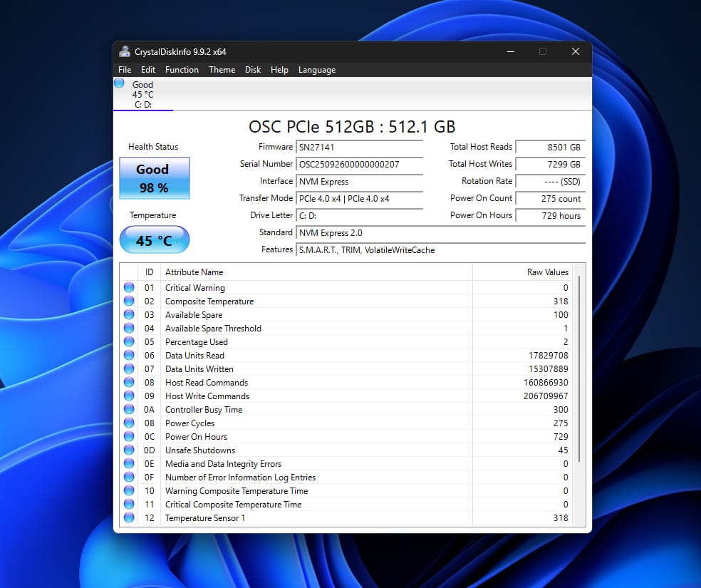Screen dimensions: 701x588
Task: Click status orb for Critical Warning row
Action: click(x=129, y=287)
